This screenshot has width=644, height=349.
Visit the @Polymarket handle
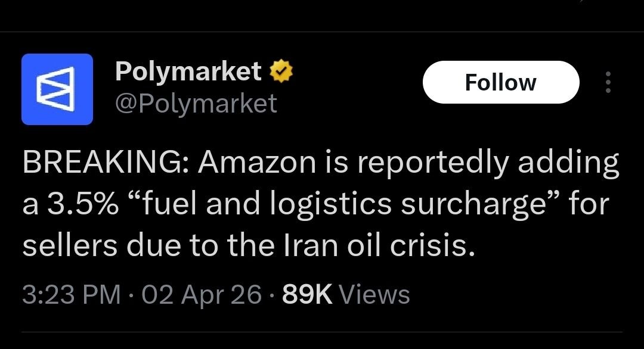point(196,103)
